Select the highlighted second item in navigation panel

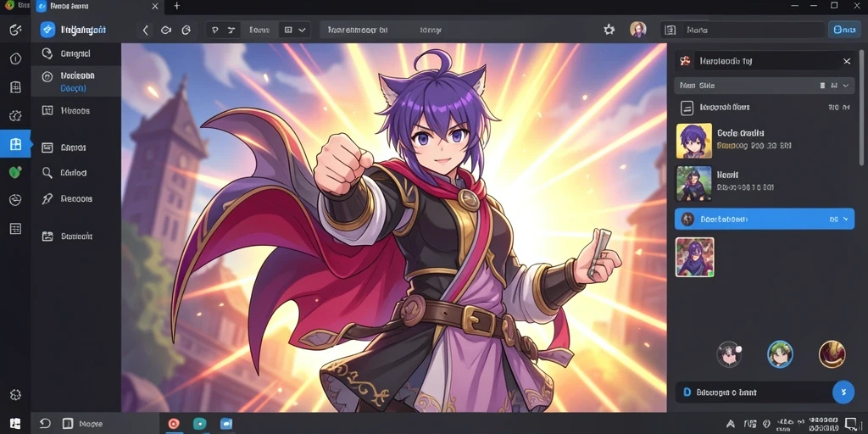[x=75, y=81]
